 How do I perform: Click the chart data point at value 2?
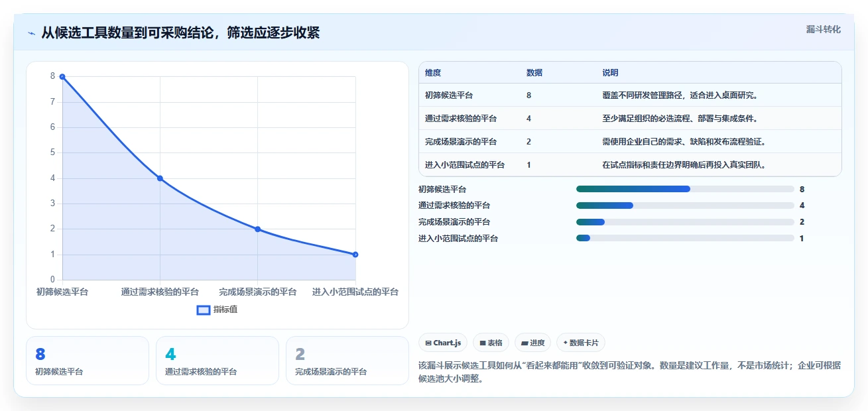pyautogui.click(x=258, y=229)
